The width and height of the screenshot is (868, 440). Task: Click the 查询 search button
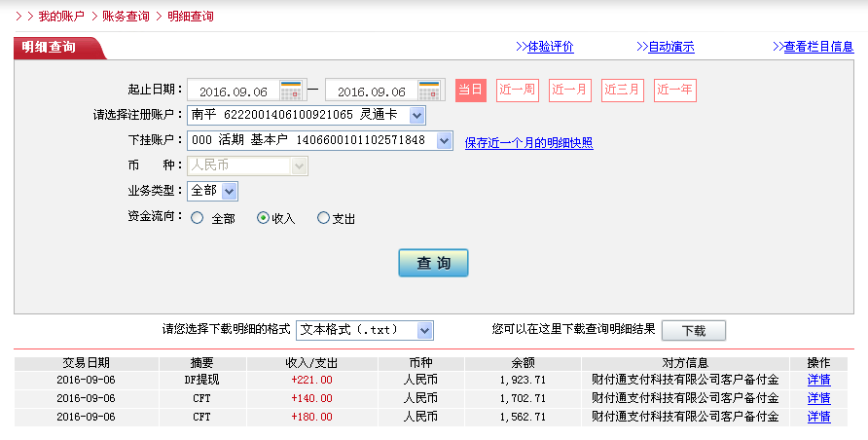[433, 263]
